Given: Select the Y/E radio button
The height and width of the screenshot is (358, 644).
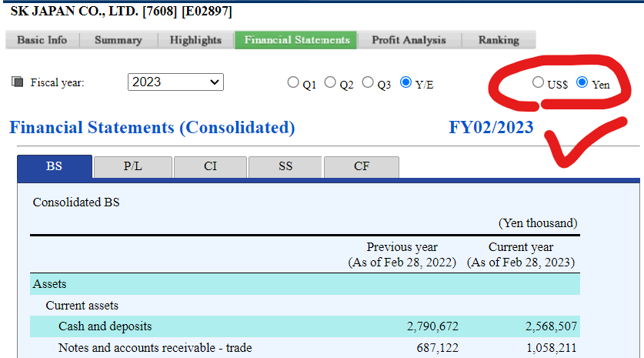Looking at the screenshot, I should point(405,82).
